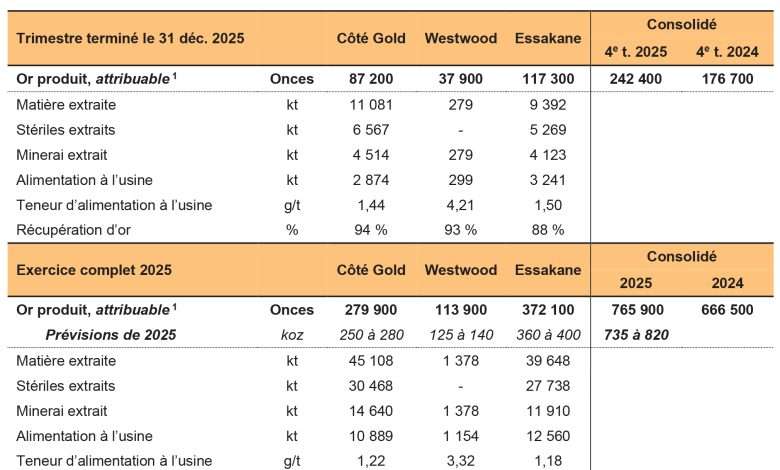
Task: Select the Westwood forecast '125 à 140'
Action: (460, 335)
